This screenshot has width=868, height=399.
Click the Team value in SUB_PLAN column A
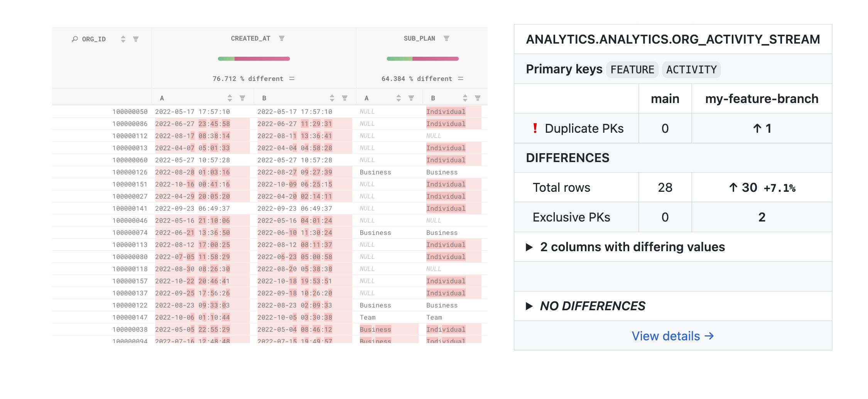point(367,317)
